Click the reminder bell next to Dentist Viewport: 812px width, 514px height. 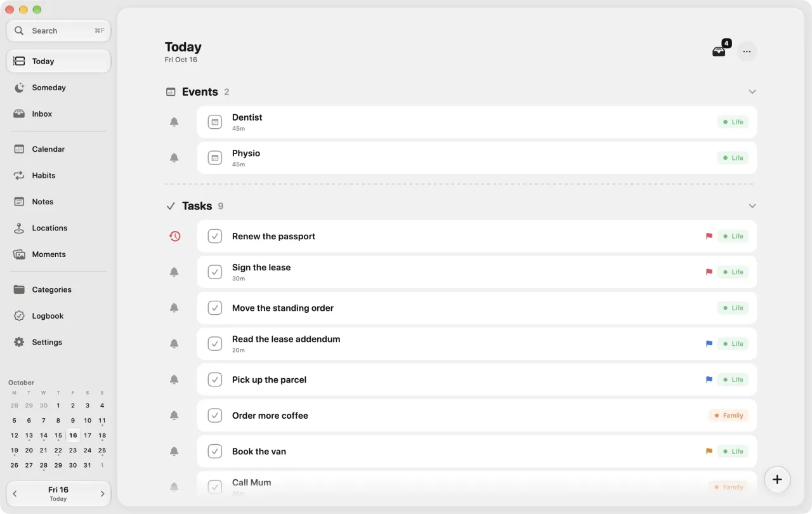coord(174,122)
